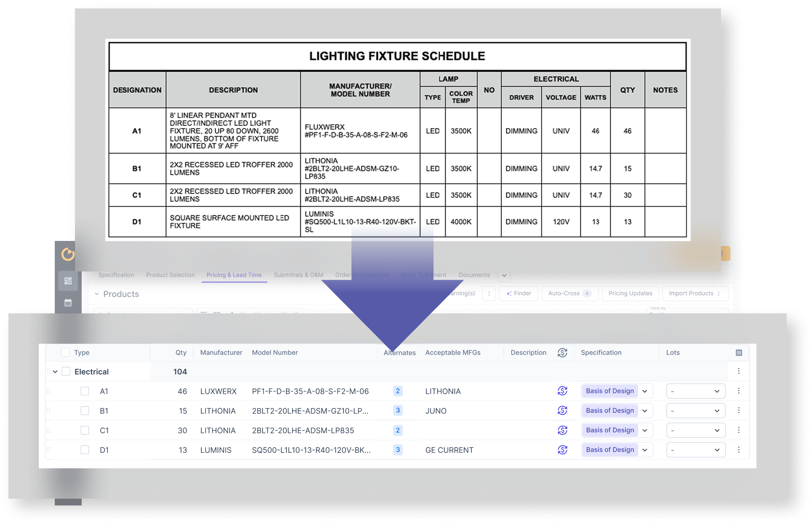Open the Electrical group three-dot menu
The height and width of the screenshot is (524, 812).
(x=739, y=371)
